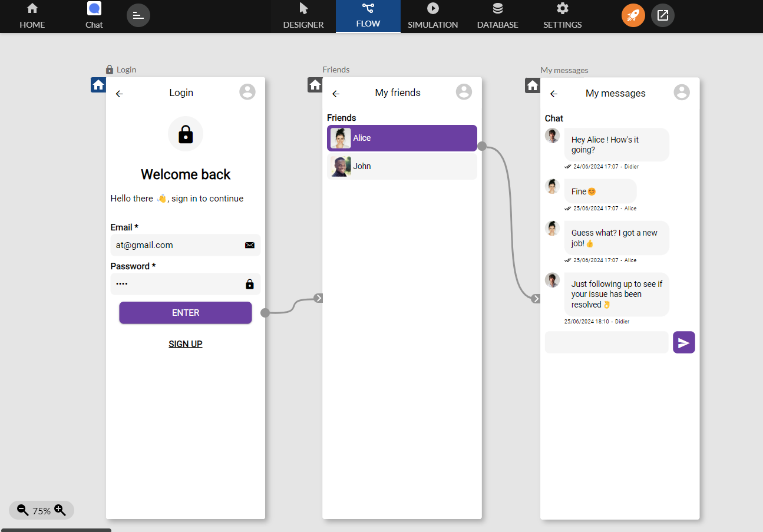Click the message text input box

pos(607,342)
